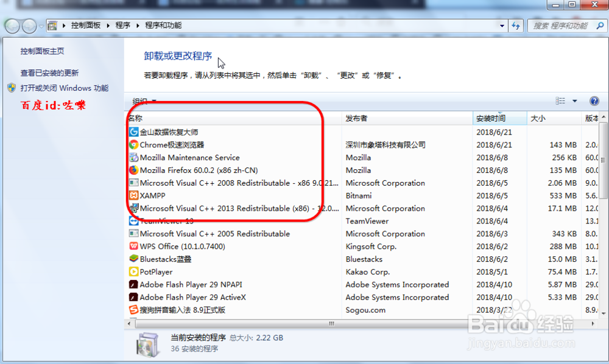Click size value 533 MB
Screen dimensions: 609x364
[x=563, y=195]
